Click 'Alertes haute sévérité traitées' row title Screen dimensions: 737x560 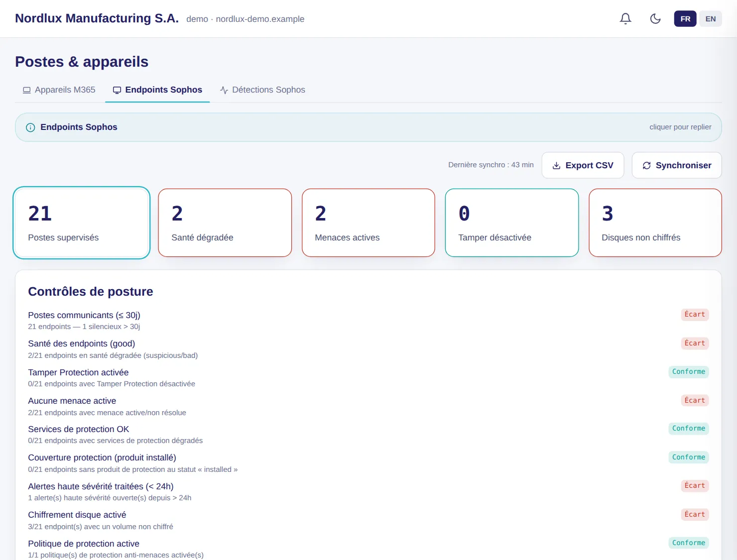(x=101, y=486)
